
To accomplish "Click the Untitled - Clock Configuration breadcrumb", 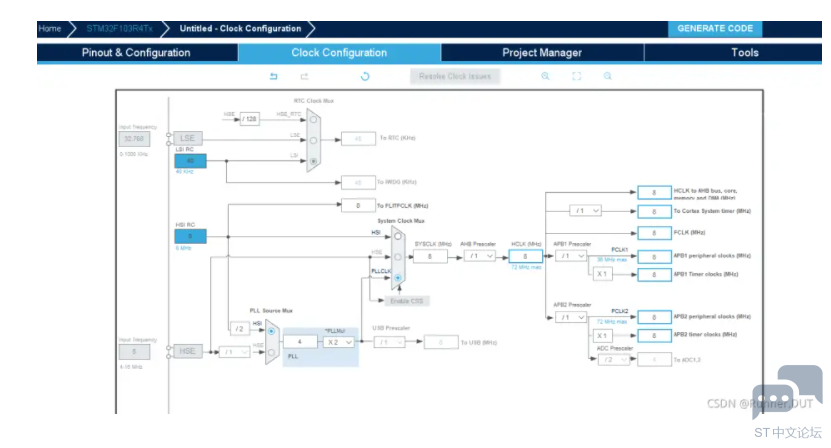I will pyautogui.click(x=240, y=29).
